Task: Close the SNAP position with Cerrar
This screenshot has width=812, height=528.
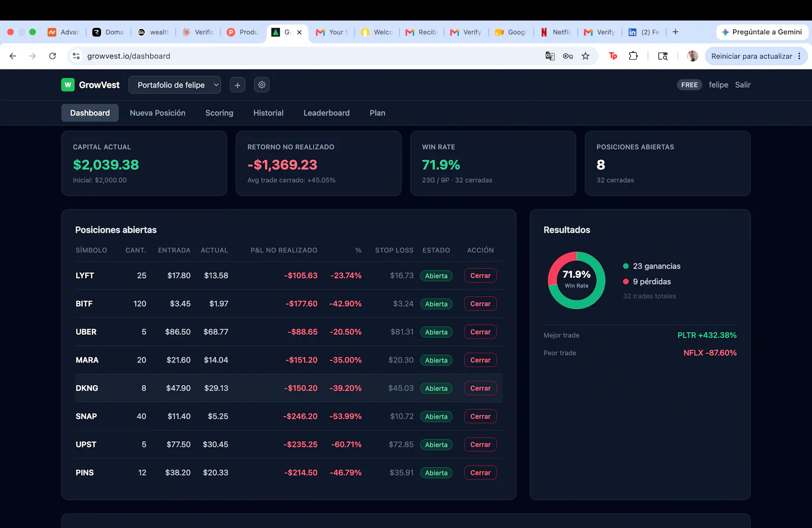Action: [480, 416]
